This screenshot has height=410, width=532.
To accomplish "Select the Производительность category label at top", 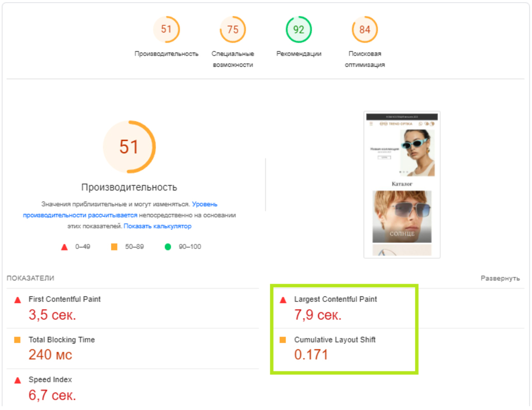I will coord(166,54).
